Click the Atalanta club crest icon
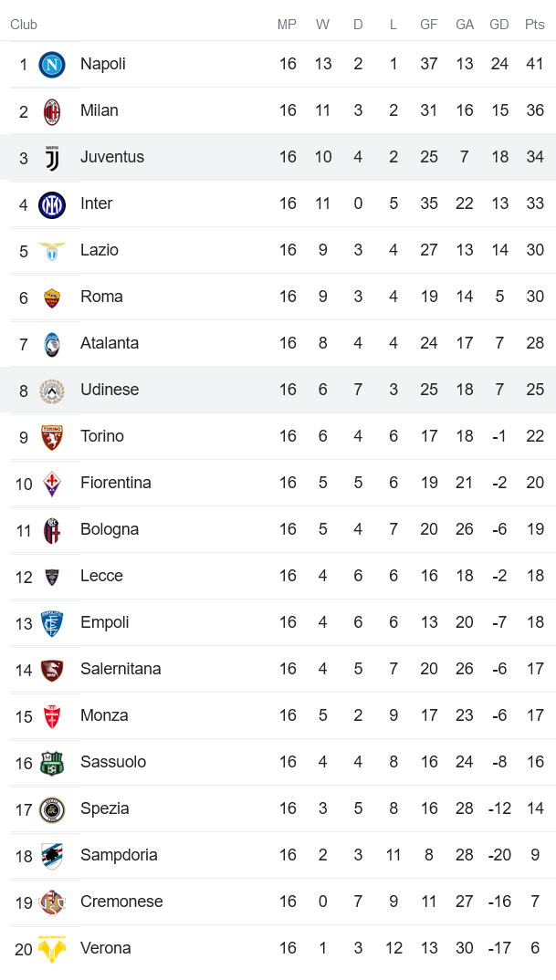The width and height of the screenshot is (556, 980). (52, 344)
